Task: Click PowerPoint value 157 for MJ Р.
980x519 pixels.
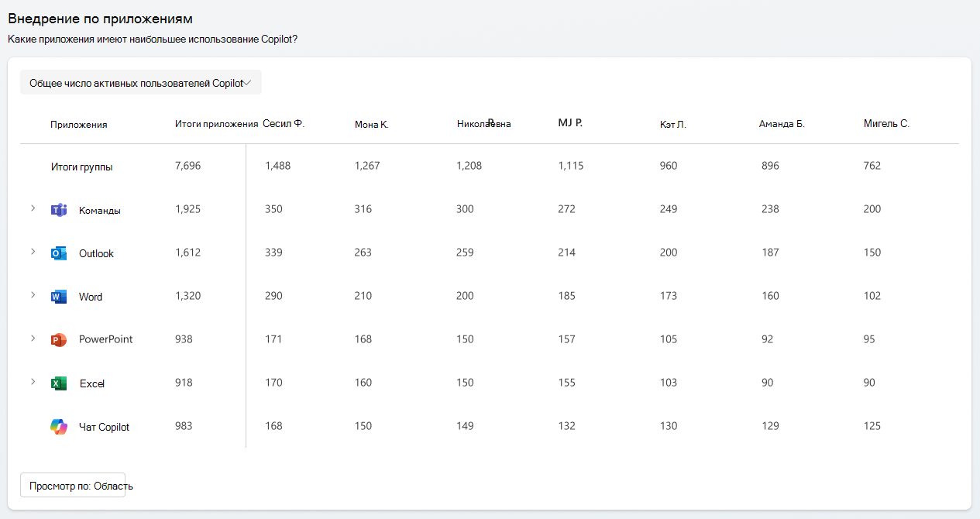Action: click(566, 339)
